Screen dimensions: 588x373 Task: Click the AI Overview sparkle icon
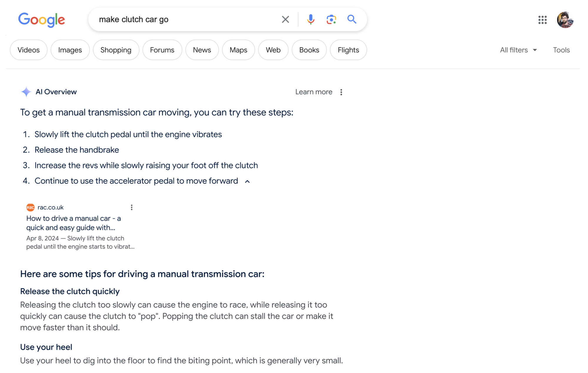(26, 92)
